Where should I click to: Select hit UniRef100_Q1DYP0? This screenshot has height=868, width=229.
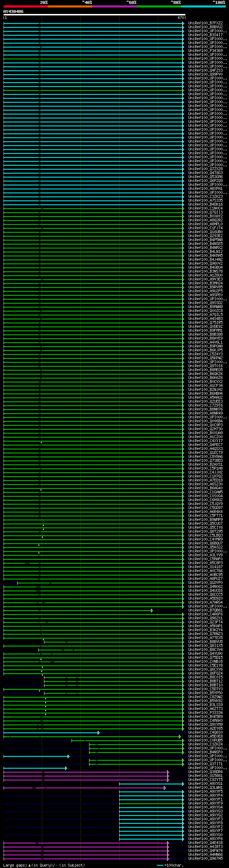205,582
